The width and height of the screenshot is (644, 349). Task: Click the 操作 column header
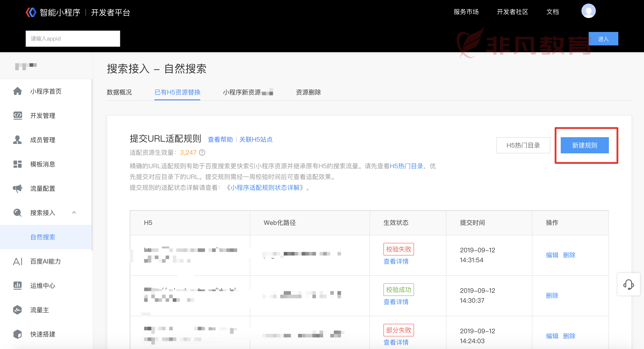552,223
